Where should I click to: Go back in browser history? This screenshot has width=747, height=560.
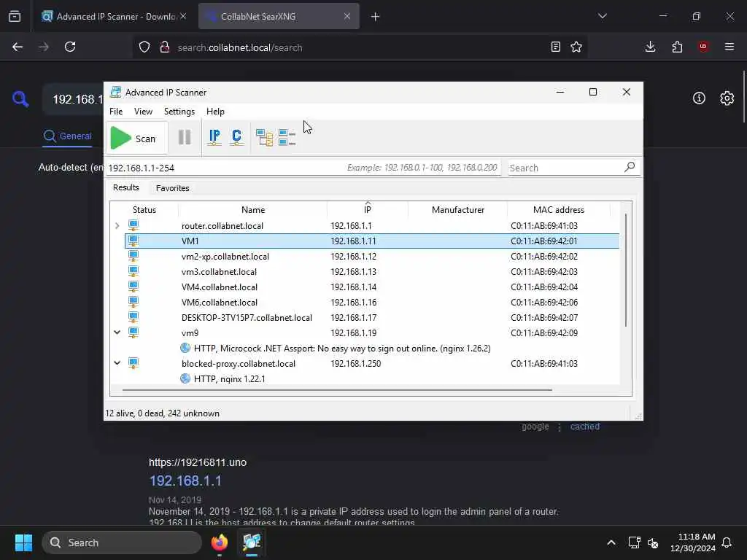[x=18, y=47]
